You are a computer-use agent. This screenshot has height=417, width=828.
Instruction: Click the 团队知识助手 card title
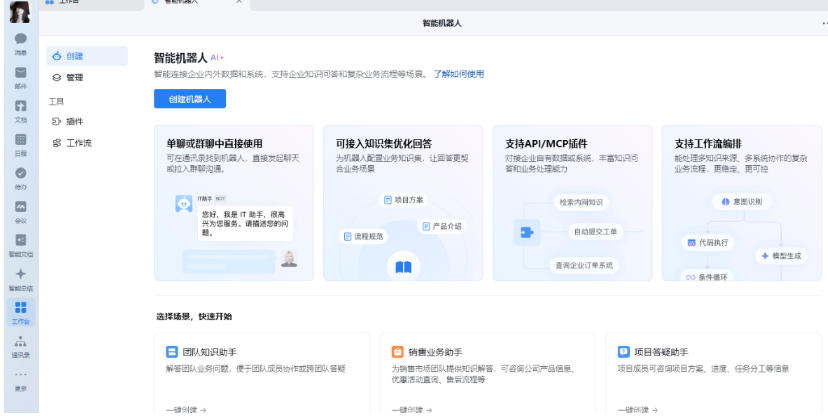pyautogui.click(x=209, y=352)
